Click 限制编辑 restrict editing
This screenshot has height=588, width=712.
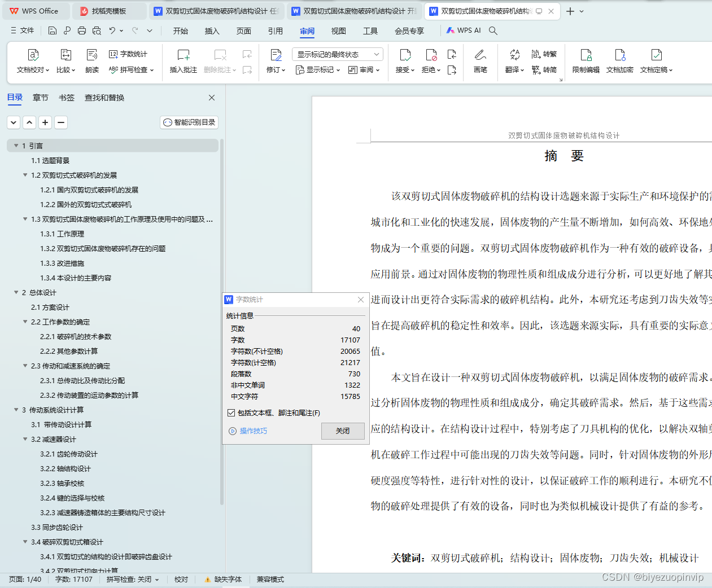pyautogui.click(x=586, y=62)
